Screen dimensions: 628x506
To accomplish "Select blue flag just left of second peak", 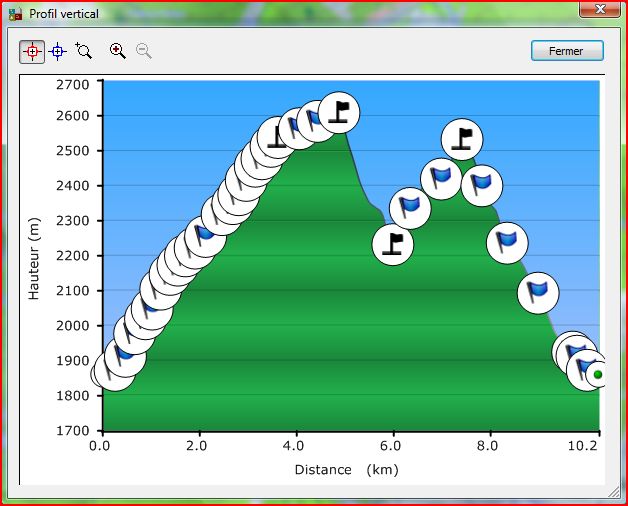I will click(x=441, y=179).
